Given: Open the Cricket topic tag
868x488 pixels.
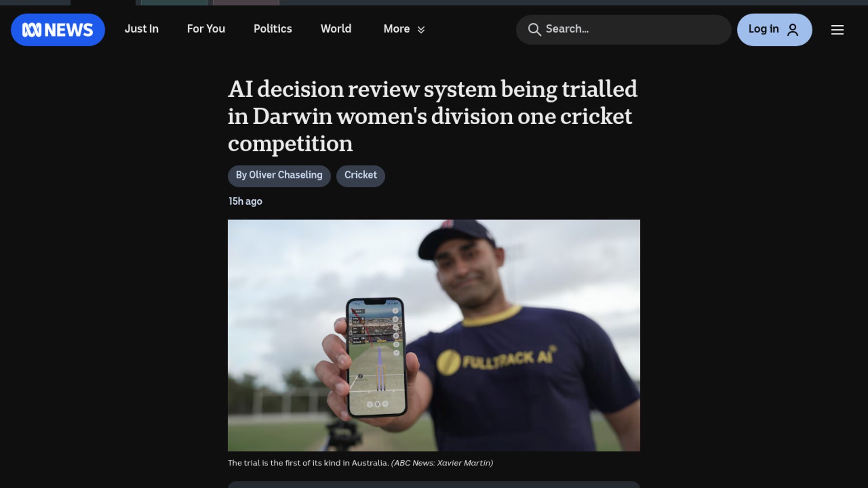Looking at the screenshot, I should pyautogui.click(x=360, y=176).
